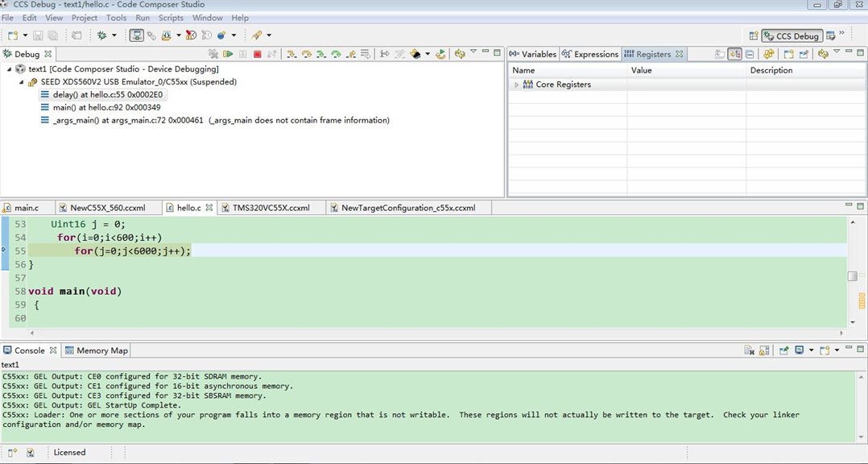The height and width of the screenshot is (464, 868).
Task: Toggle the pressed layout icon in Registers toolbar
Action: (735, 54)
